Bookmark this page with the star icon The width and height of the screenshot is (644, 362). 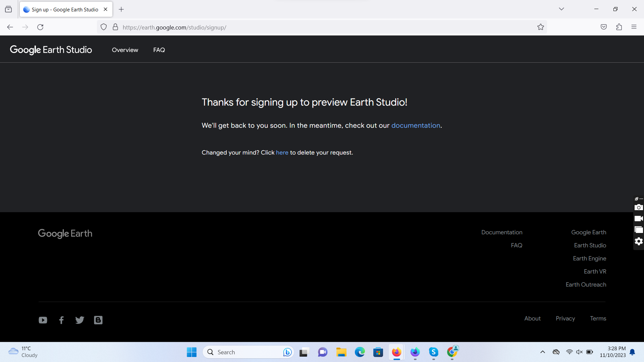(x=541, y=27)
